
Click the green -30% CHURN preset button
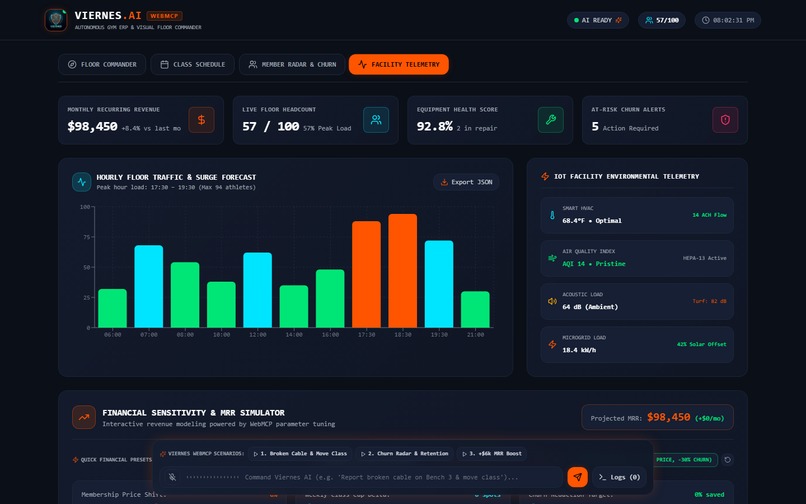coord(683,460)
